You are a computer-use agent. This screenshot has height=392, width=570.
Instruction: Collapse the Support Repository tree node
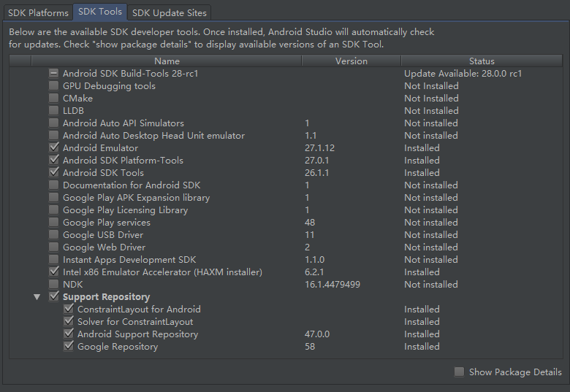click(37, 297)
